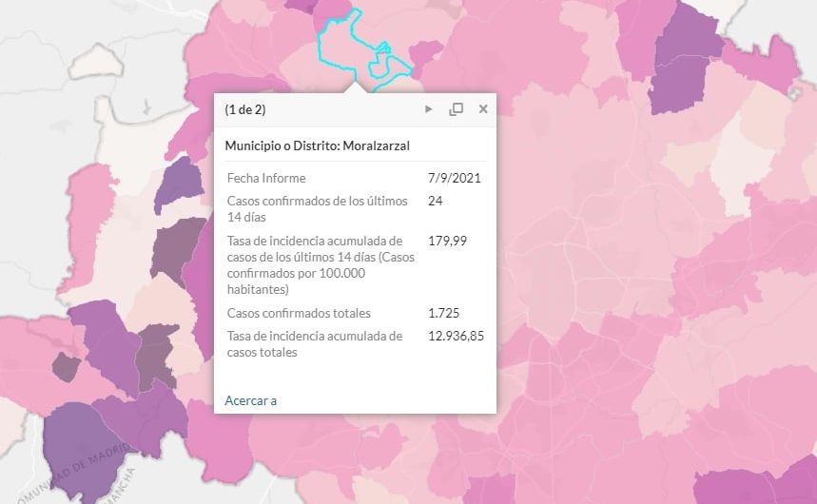The height and width of the screenshot is (504, 817).
Task: Click the 14-day incidence value 179,99
Action: point(448,241)
